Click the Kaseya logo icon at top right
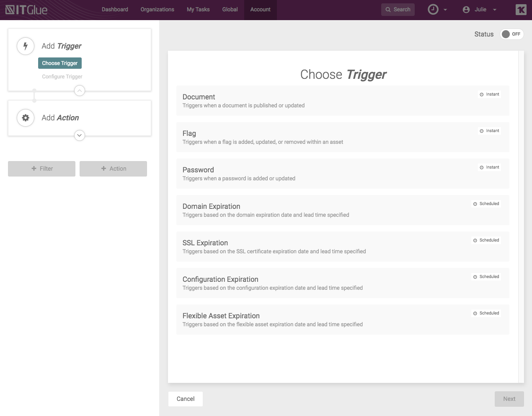Viewport: 532px width, 416px height. coord(521,10)
